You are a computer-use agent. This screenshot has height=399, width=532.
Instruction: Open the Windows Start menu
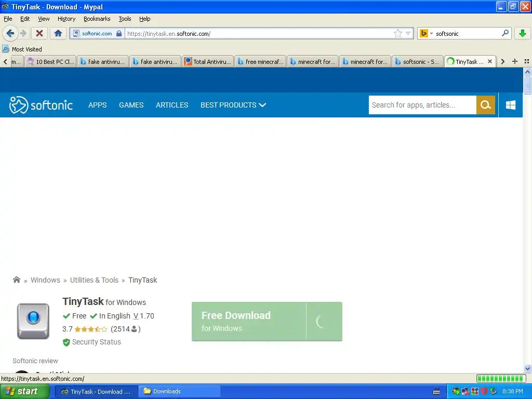click(24, 391)
